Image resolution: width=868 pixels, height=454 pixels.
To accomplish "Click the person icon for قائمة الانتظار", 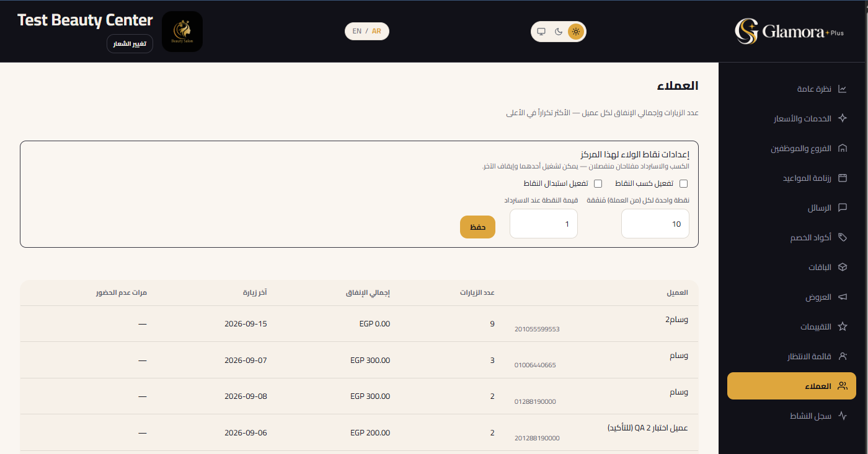I will pyautogui.click(x=842, y=356).
